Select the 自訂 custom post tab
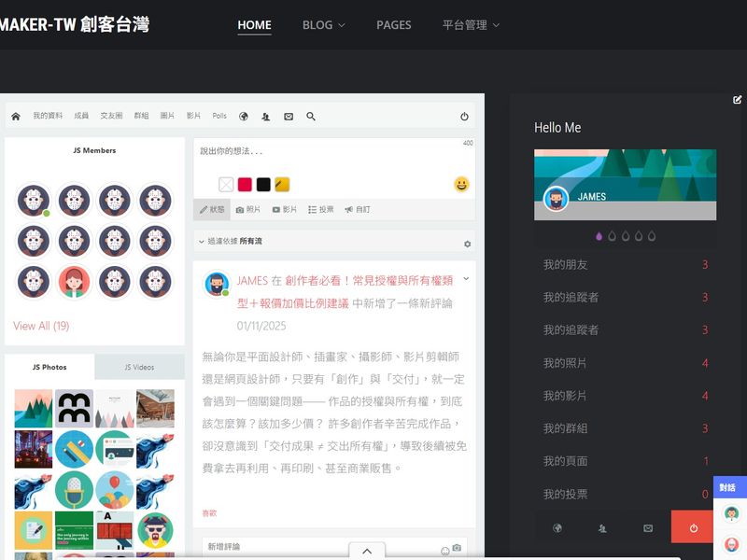Viewport: 747px width, 560px height. coord(358,209)
